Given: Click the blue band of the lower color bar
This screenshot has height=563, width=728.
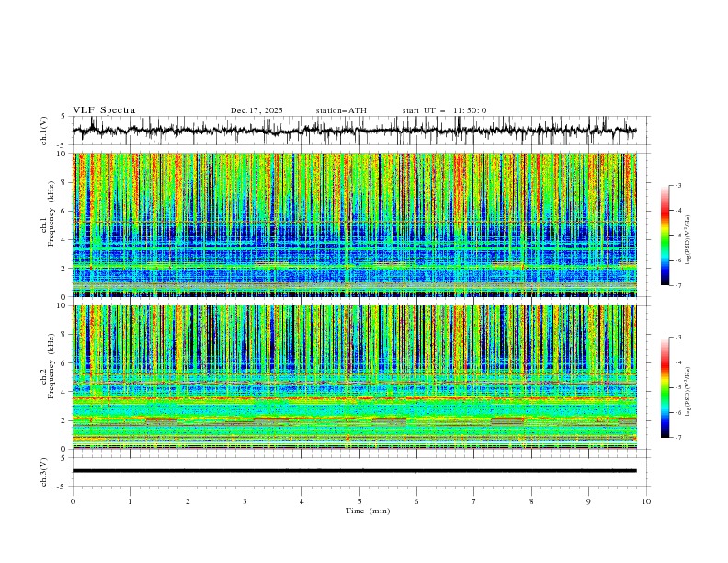Looking at the screenshot, I should 665,419.
